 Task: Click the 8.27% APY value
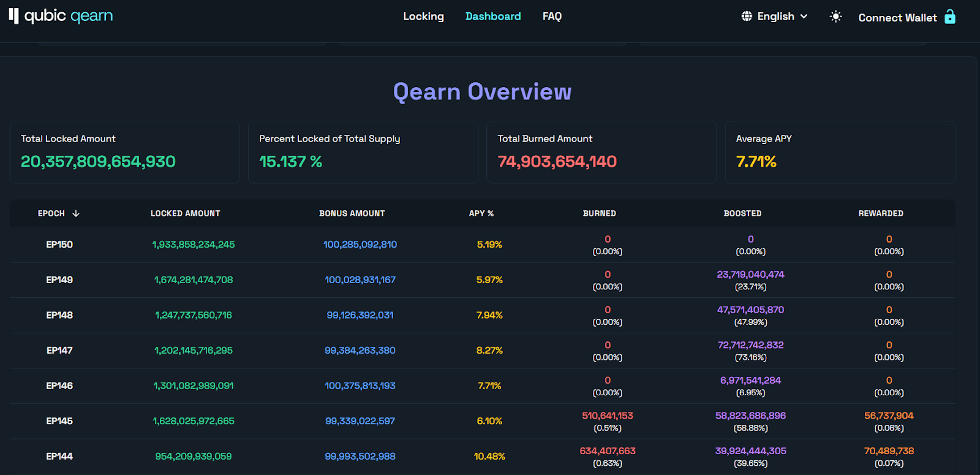(x=489, y=351)
